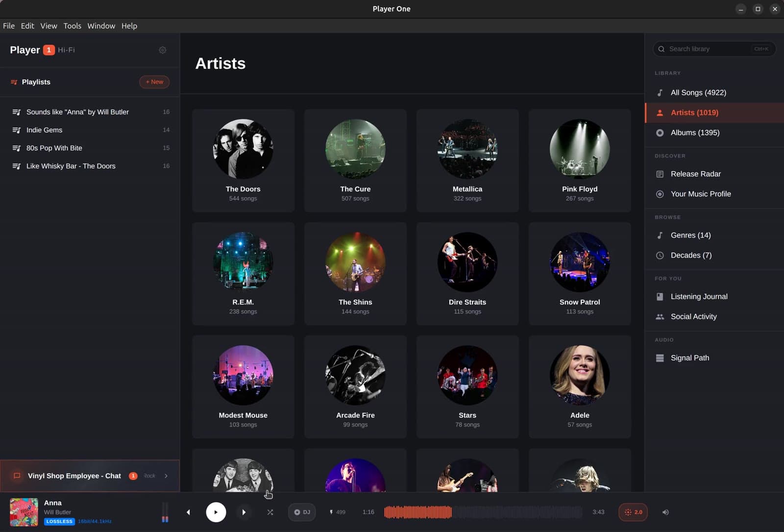Click the "3:43" total duration label

(598, 512)
